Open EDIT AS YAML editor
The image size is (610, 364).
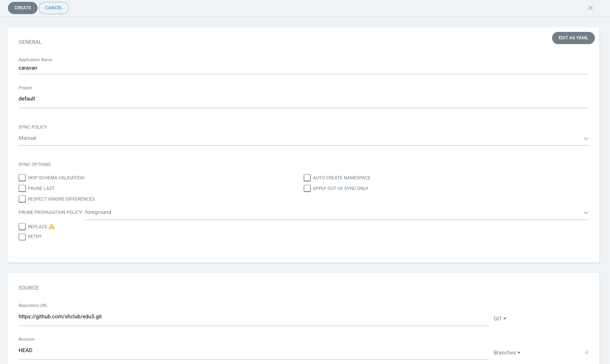[573, 38]
